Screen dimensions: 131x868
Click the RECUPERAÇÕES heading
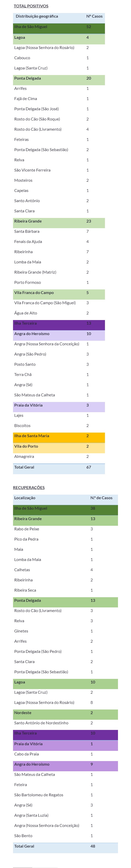[x=29, y=487]
